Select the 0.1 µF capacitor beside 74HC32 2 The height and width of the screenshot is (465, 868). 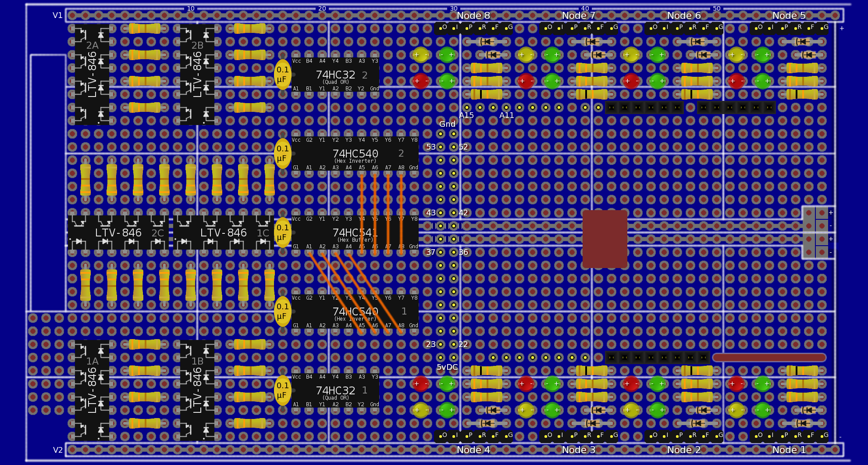(x=282, y=75)
